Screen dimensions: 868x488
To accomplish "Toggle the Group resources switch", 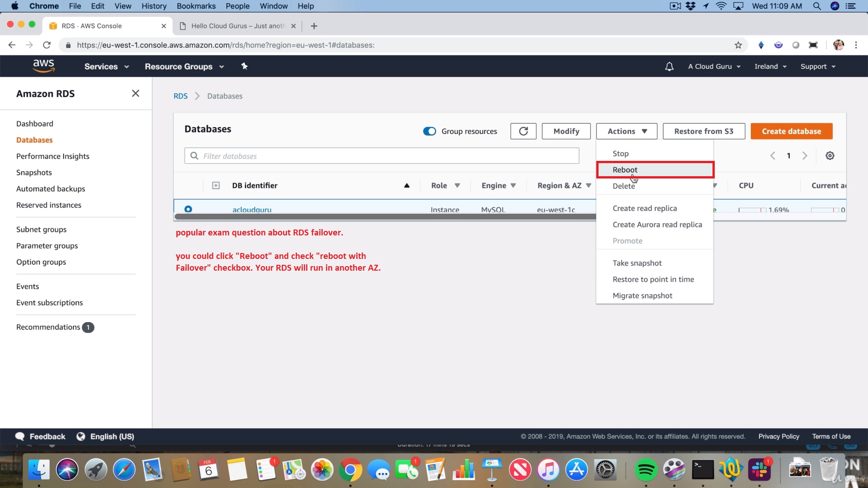I will tap(429, 131).
